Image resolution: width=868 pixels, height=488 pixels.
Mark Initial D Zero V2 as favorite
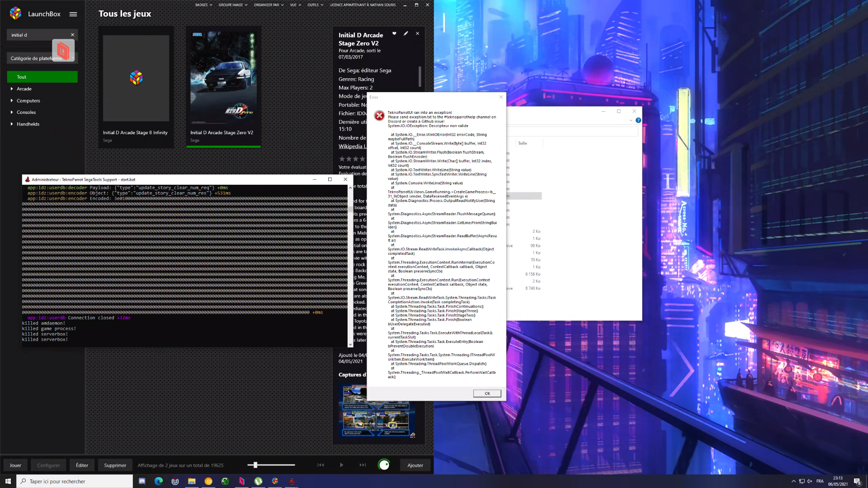[394, 33]
